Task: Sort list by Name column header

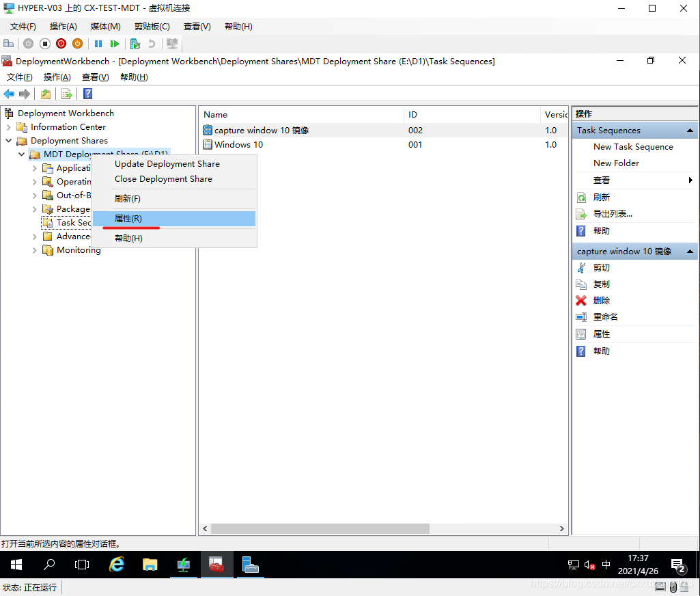Action: pyautogui.click(x=302, y=114)
